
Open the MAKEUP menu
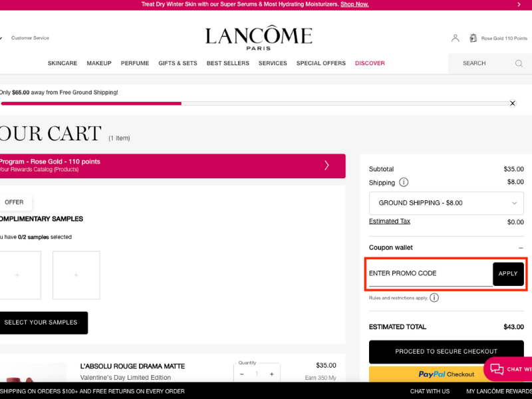click(x=98, y=63)
